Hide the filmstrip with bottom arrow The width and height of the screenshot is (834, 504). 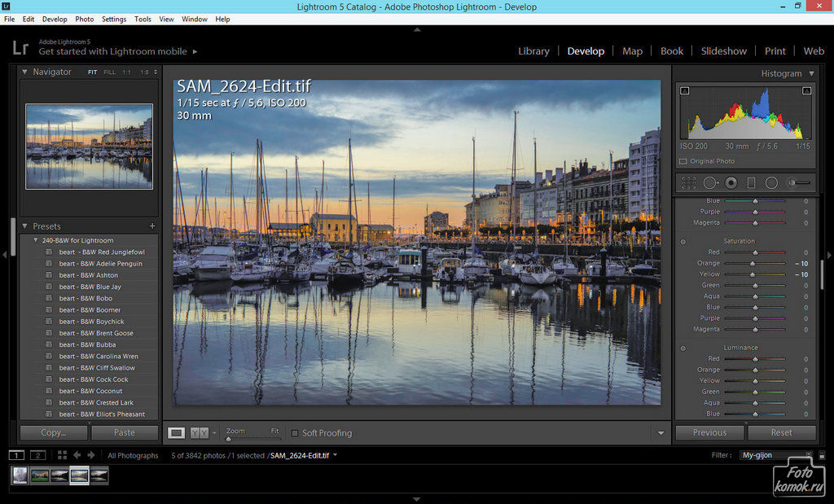(417, 500)
